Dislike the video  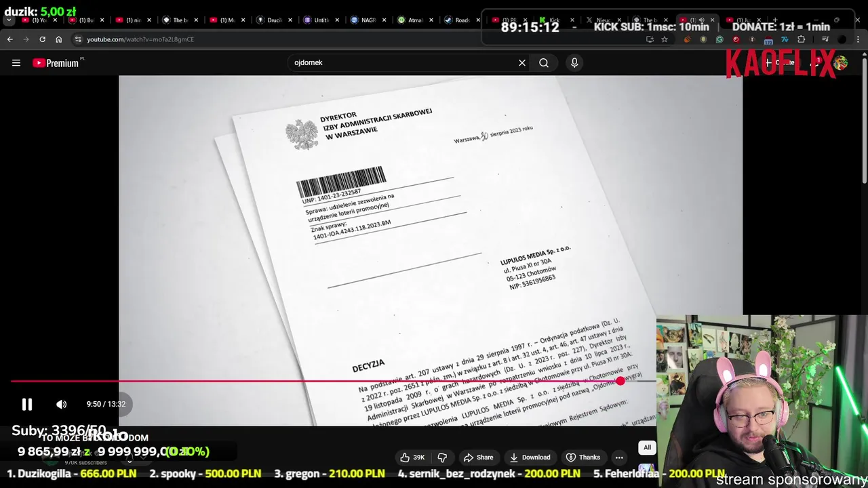click(x=442, y=457)
